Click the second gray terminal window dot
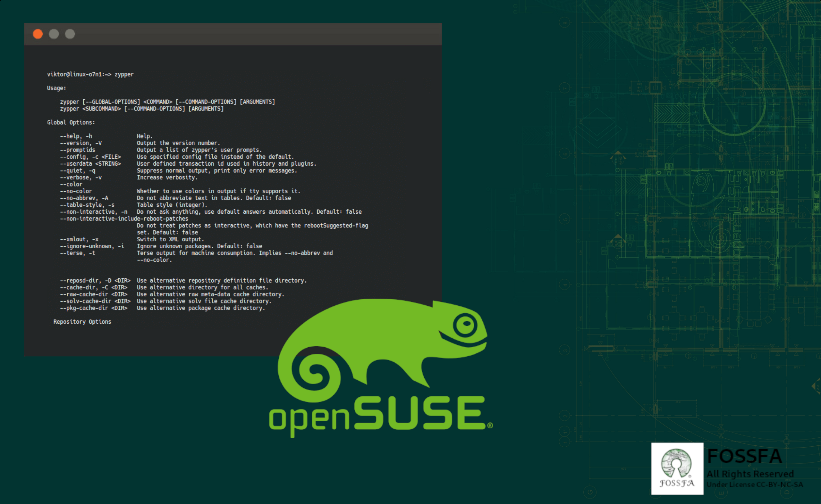The height and width of the screenshot is (504, 821). coord(70,34)
